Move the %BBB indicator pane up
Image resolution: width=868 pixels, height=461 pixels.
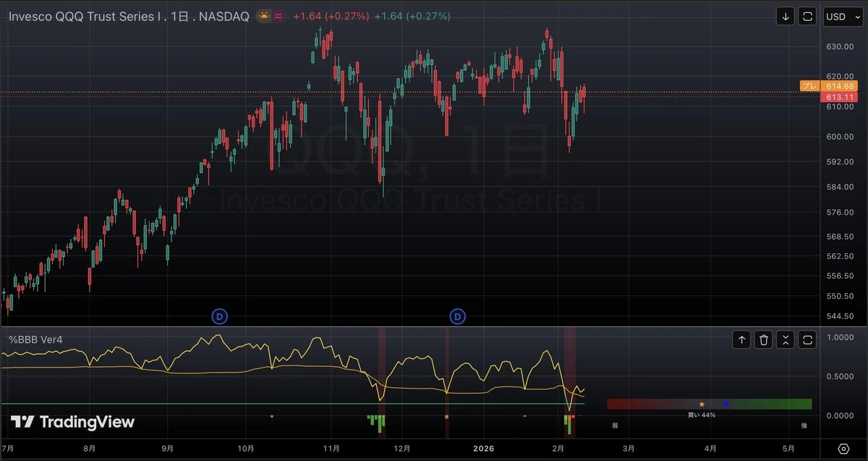click(x=741, y=339)
